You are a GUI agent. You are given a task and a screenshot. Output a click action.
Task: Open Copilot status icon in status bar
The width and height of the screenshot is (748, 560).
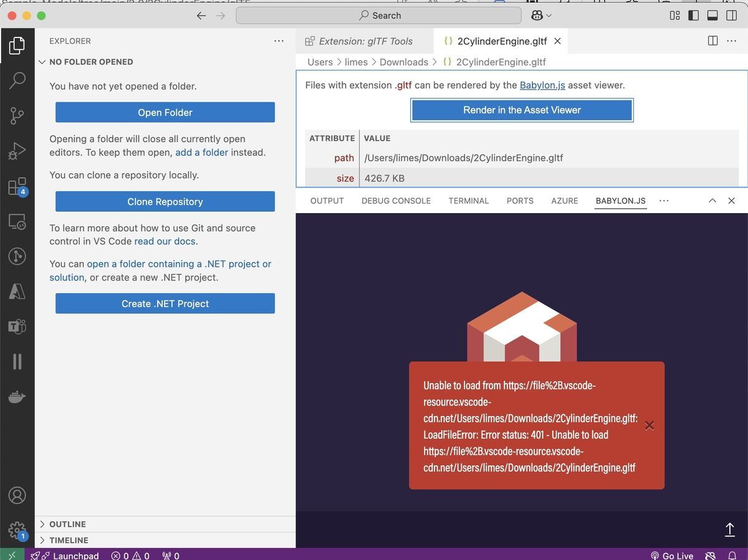[710, 555]
